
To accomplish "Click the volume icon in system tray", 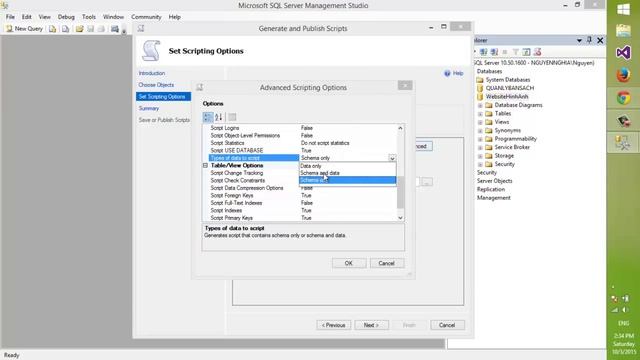I will [625, 310].
